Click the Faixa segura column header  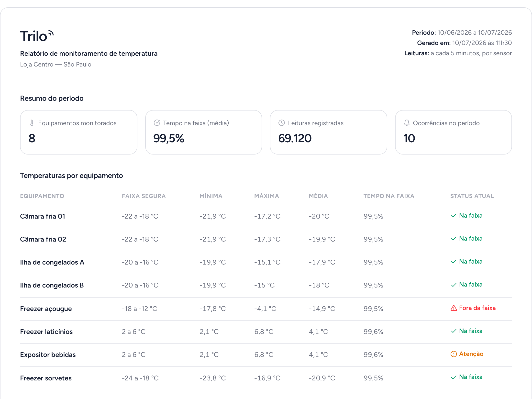point(144,196)
